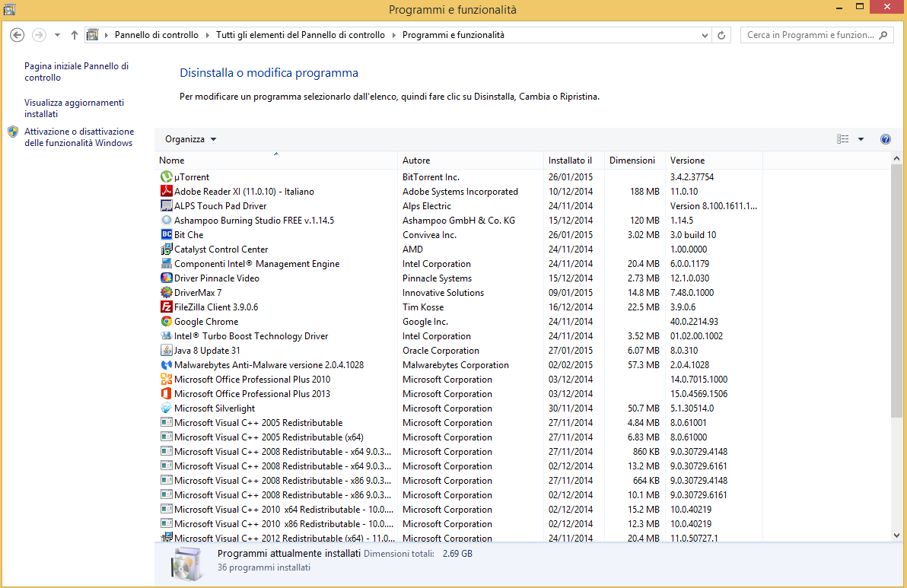Open recent locations dropdown arrow
907x588 pixels.
pyautogui.click(x=57, y=35)
